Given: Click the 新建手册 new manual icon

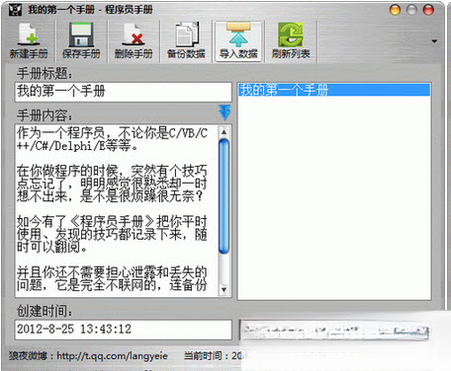Looking at the screenshot, I should pos(28,41).
